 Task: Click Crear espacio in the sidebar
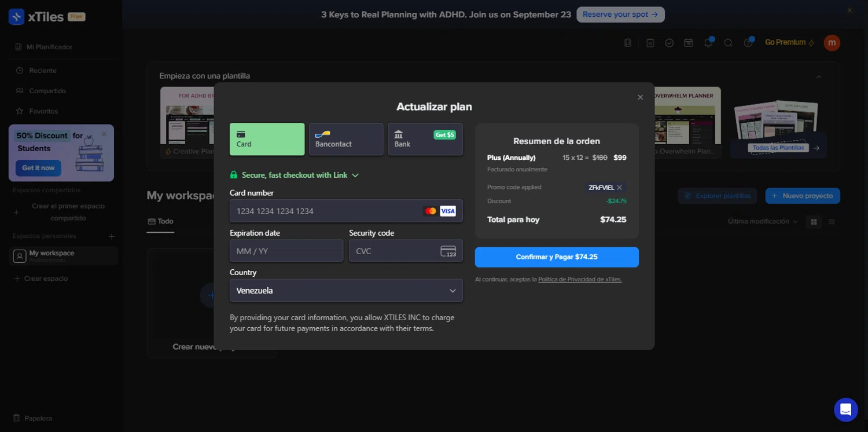coord(41,279)
